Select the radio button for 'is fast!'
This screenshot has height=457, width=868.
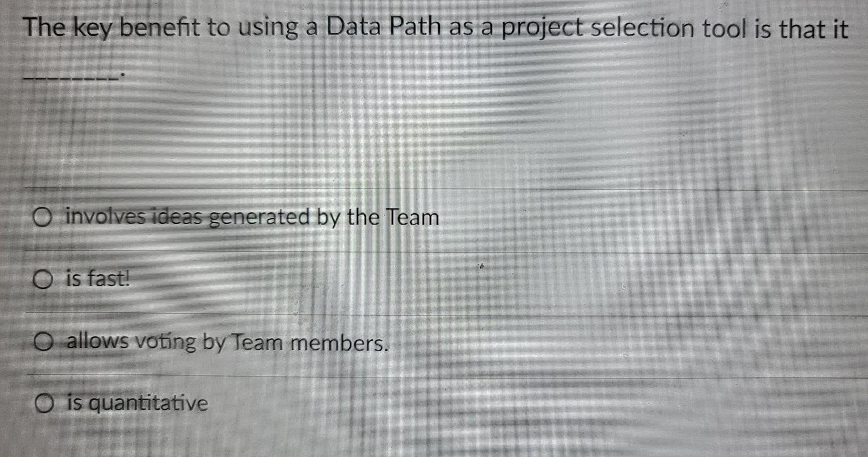(x=44, y=279)
